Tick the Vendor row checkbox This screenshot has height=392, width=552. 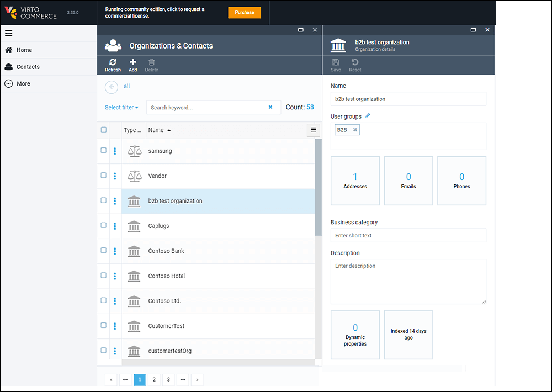[104, 175]
